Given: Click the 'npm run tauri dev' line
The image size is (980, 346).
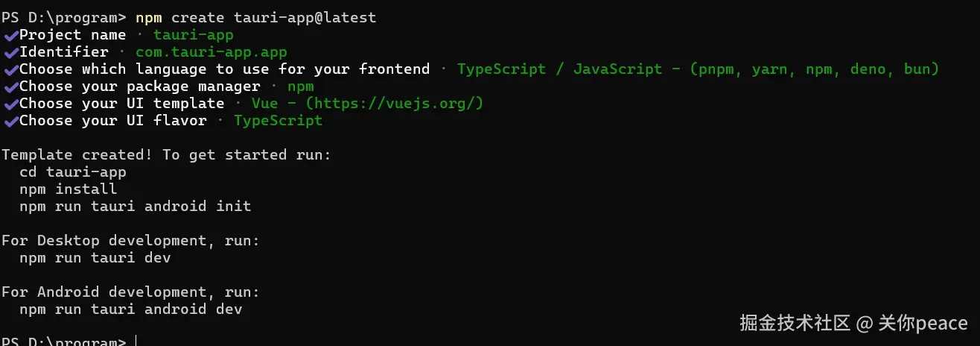Looking at the screenshot, I should (95, 258).
